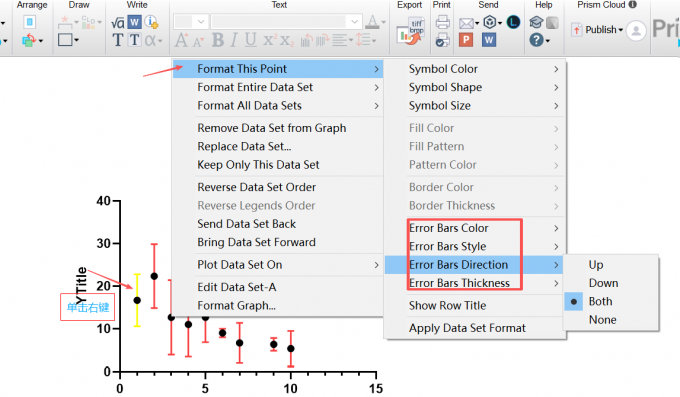Viewport: 680px width, 397px height.
Task: Choose Bring Data Set Forward
Action: point(256,242)
